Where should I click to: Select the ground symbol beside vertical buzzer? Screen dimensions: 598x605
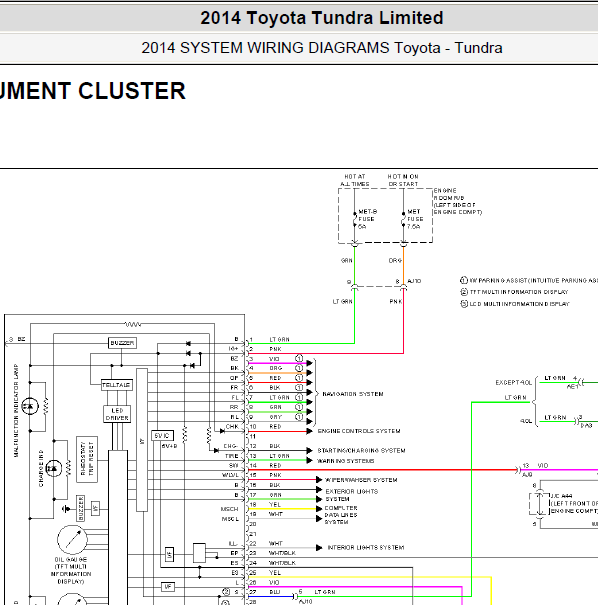tap(66, 509)
